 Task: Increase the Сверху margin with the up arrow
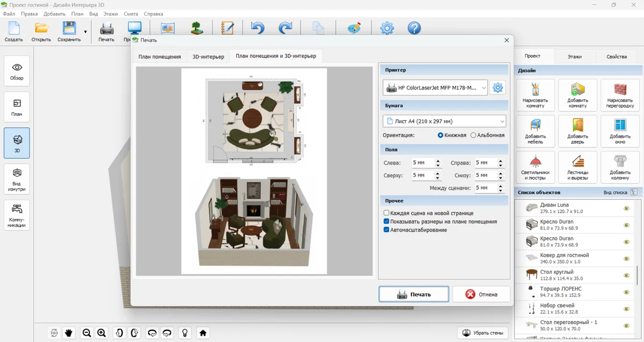(438, 173)
